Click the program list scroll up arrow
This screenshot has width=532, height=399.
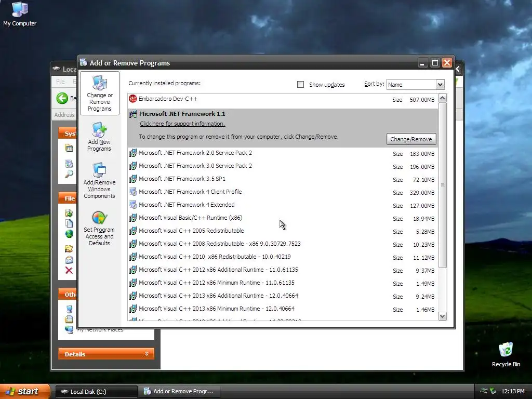coord(443,98)
